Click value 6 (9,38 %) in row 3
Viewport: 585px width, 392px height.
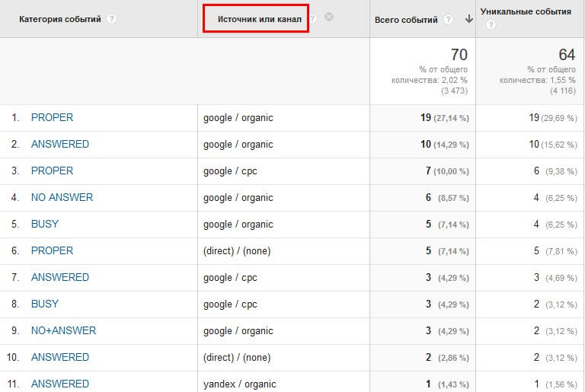coord(555,171)
